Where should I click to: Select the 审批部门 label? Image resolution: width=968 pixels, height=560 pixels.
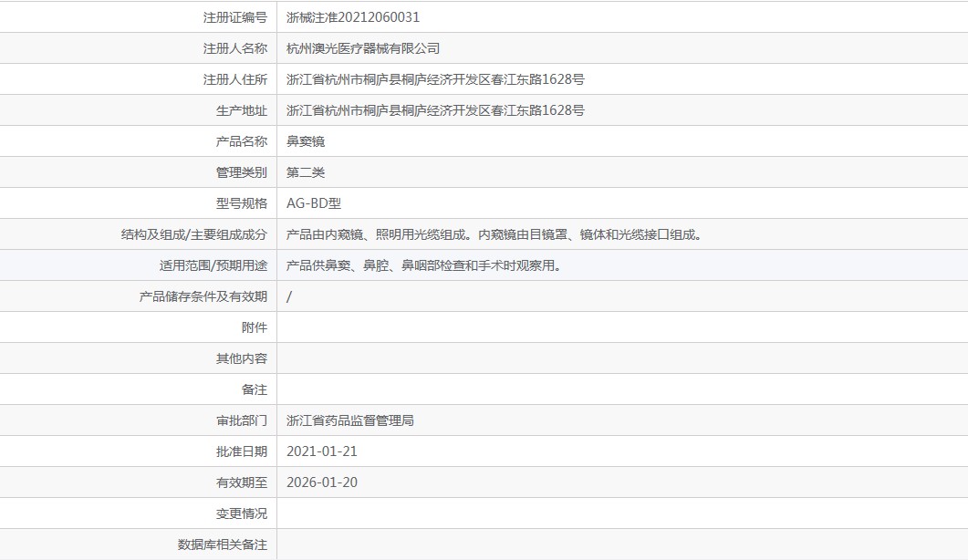(x=242, y=420)
